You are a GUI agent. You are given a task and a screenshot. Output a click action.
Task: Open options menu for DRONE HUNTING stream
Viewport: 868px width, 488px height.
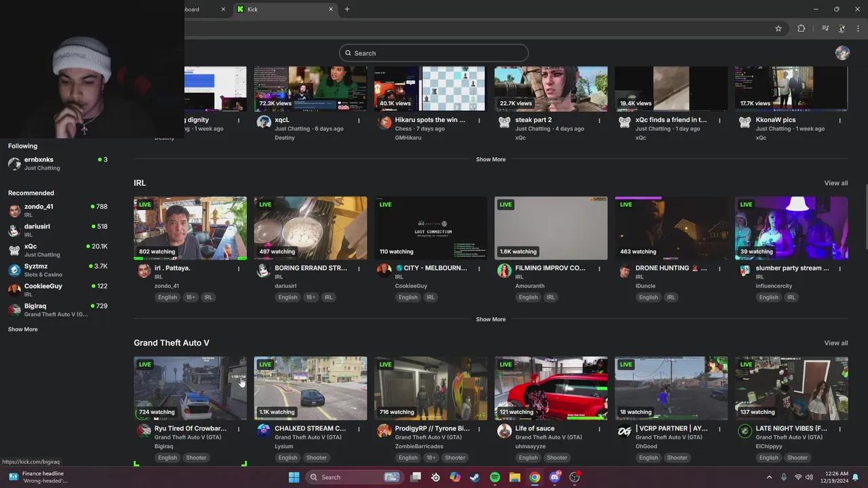pyautogui.click(x=719, y=268)
